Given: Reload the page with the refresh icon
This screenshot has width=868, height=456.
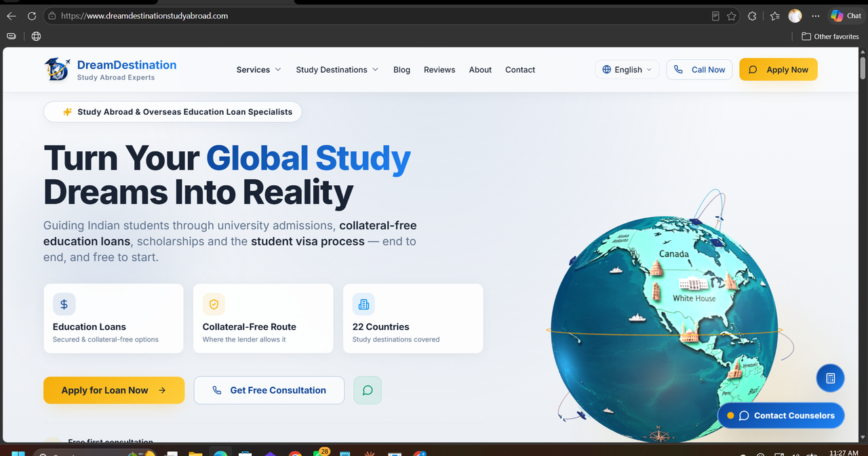Looking at the screenshot, I should point(31,16).
